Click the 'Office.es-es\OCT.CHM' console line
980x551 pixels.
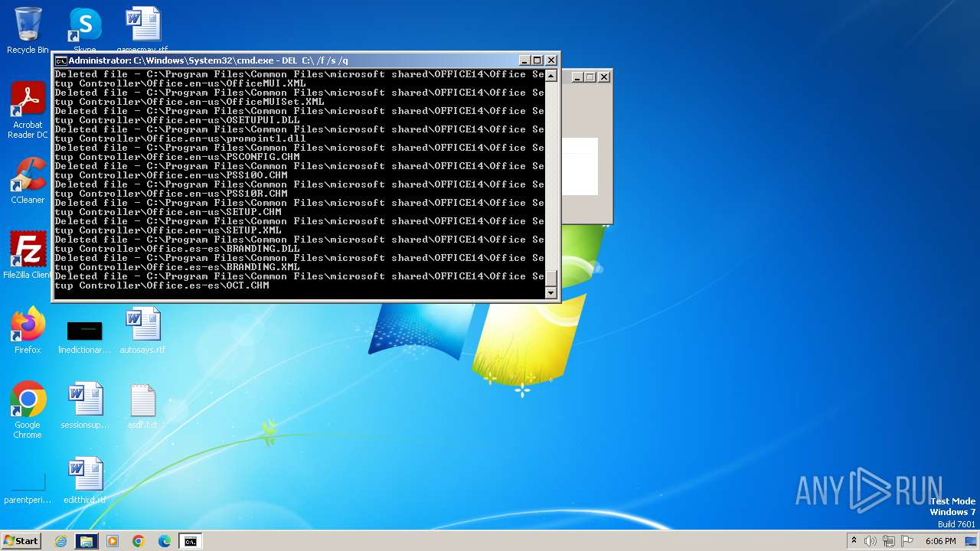pyautogui.click(x=162, y=285)
